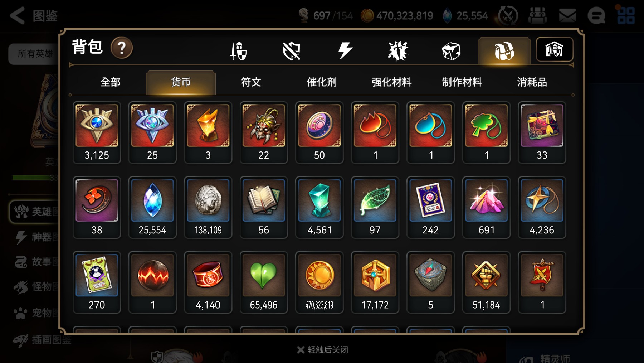This screenshot has width=644, height=363.
Task: Select the green heart item with 65,496
Action: (x=264, y=282)
